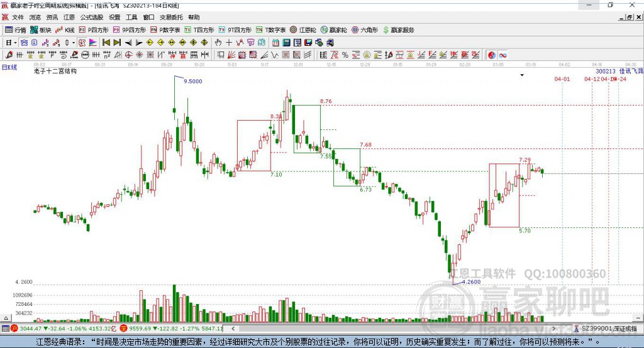Screen dimensions: 644x348
Task: Click stock code 300213 label
Action: click(606, 72)
